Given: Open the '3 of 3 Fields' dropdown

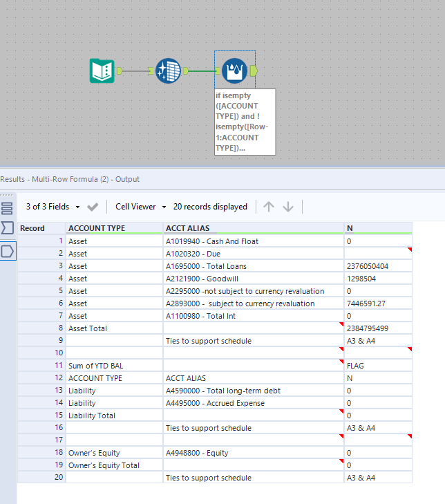Looking at the screenshot, I should coord(53,207).
